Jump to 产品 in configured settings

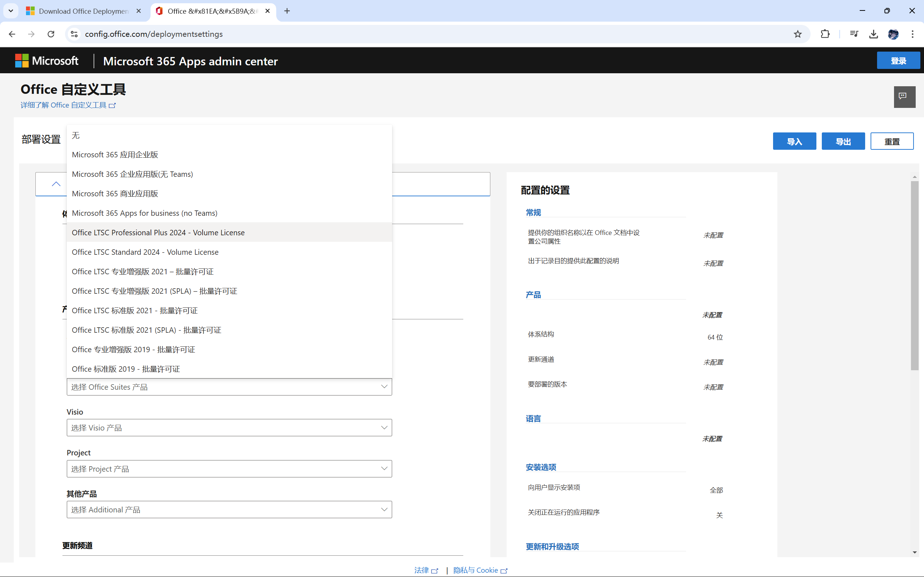click(x=533, y=294)
